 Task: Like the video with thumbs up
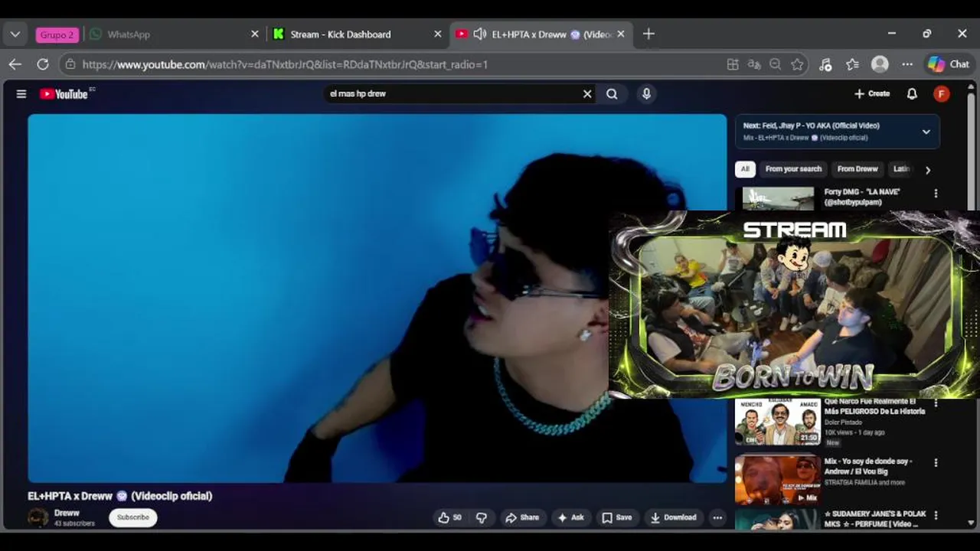pyautogui.click(x=449, y=517)
